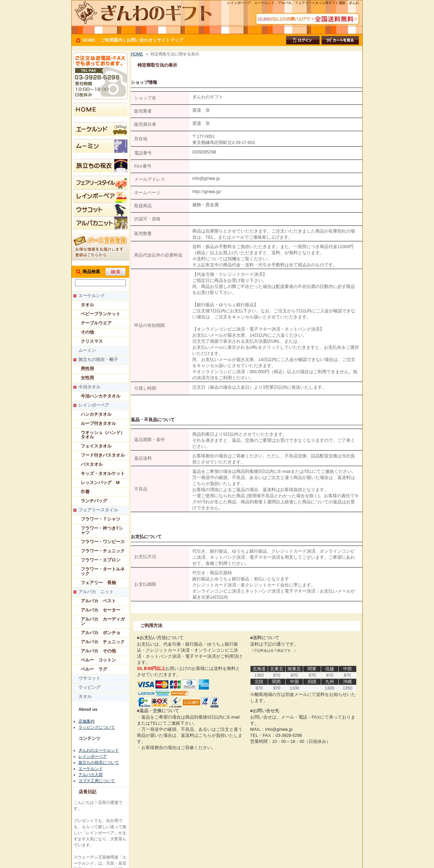Image resolution: width=434 pixels, height=868 pixels.
Task: Open the エーケルンド banner in sidebar
Action: pos(100,129)
